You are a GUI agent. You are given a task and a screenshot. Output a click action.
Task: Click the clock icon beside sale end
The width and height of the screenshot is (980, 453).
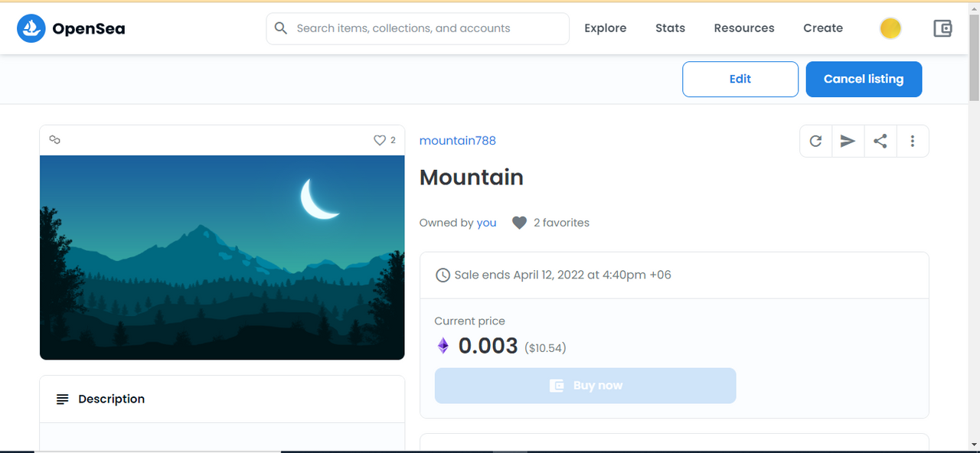tap(443, 275)
